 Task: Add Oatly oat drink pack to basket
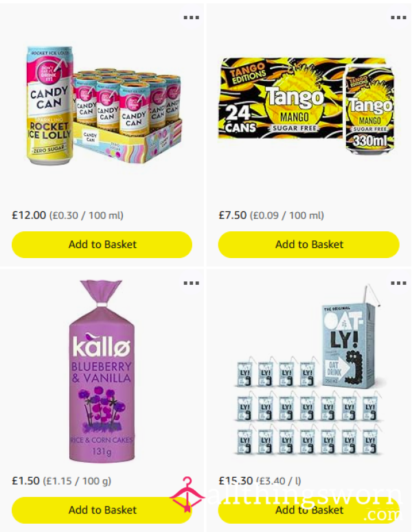[x=309, y=510]
